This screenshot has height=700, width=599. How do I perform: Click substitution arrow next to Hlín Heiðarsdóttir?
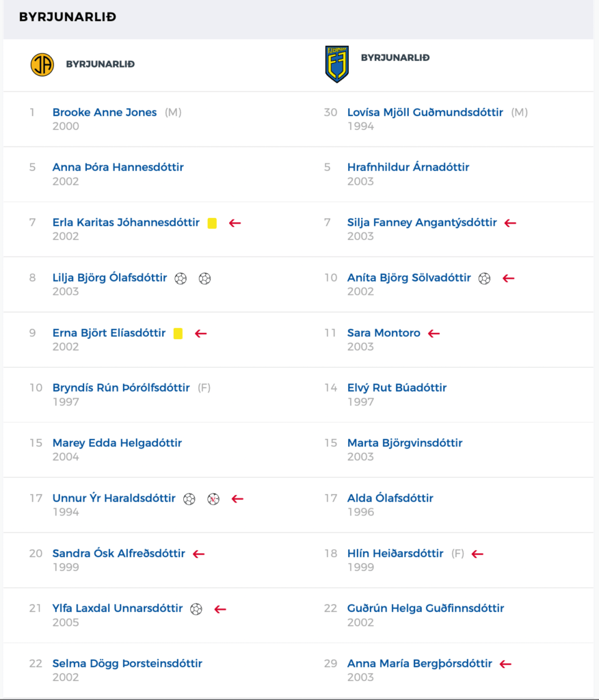pos(477,554)
